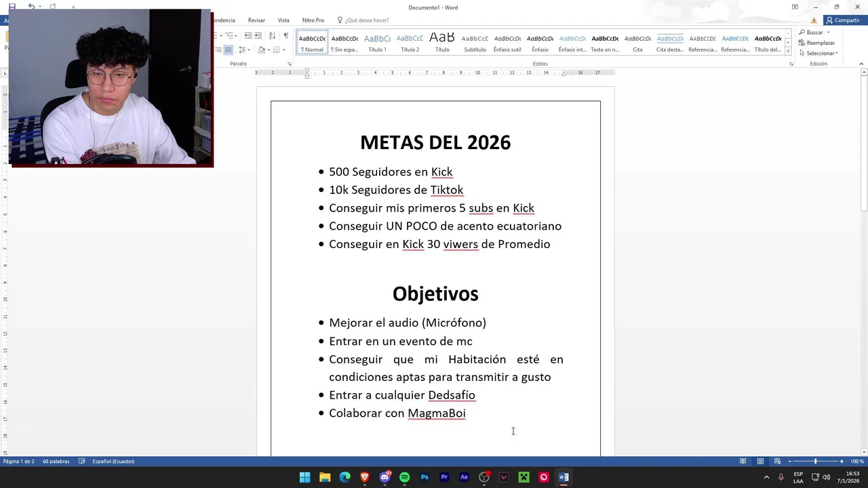Viewport: 868px width, 488px height.
Task: Open Windows Start menu
Action: [305, 477]
